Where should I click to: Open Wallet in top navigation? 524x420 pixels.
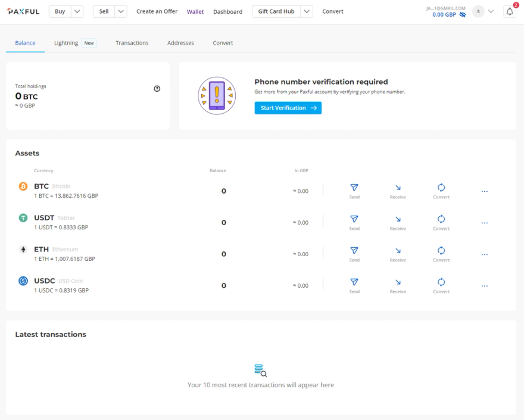195,12
